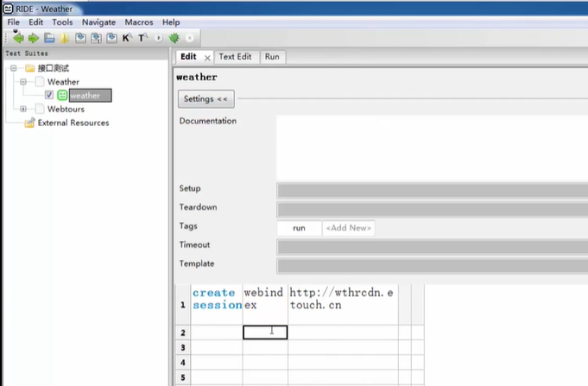
Task: Click the Run Tests play icon
Action: [159, 38]
